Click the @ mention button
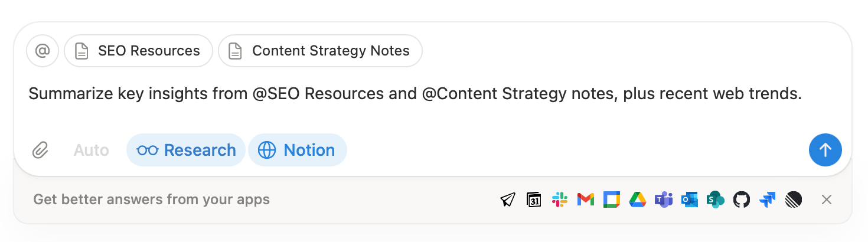Screen dimensions: 868x242 tap(43, 51)
